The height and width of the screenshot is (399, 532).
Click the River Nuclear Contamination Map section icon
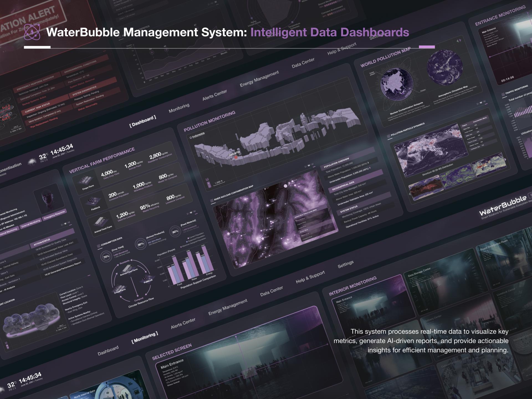click(x=212, y=200)
